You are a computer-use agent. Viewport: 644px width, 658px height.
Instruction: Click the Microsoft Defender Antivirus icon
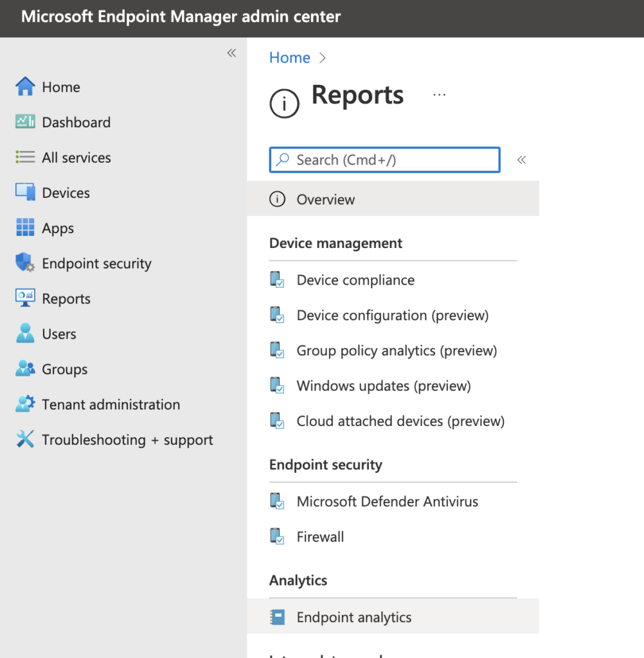(x=277, y=501)
